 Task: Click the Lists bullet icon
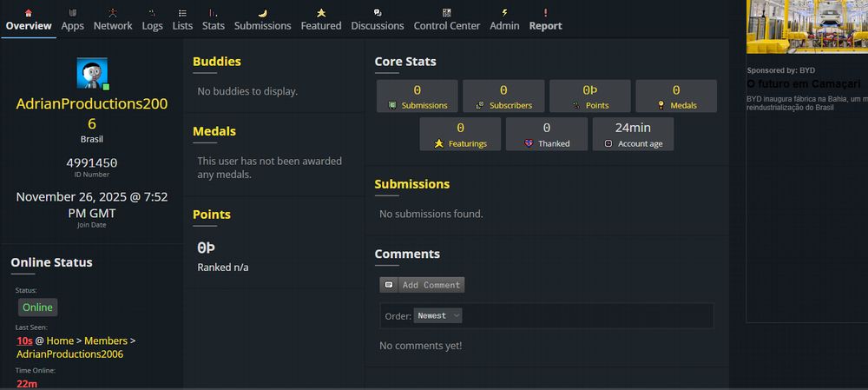182,13
